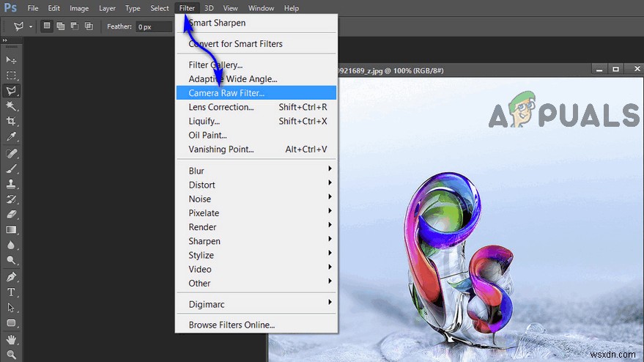Select the Healing Brush tool
Viewport: 644px width, 362px height.
tap(11, 153)
